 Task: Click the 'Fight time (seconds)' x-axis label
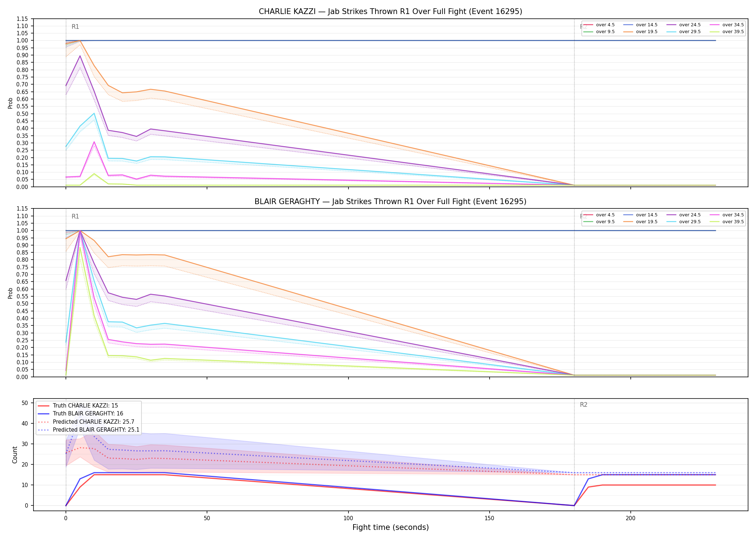coord(391,527)
